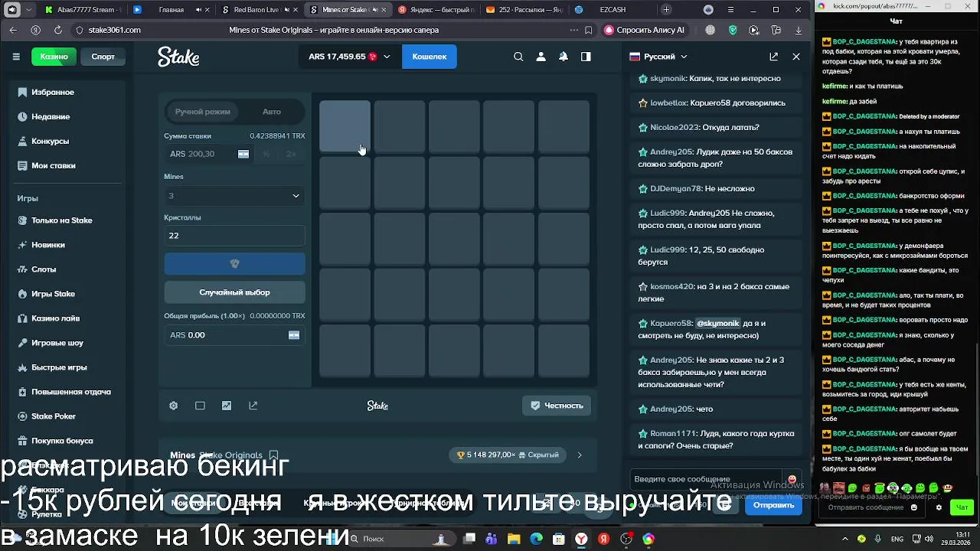Open File Explorer from taskbar
980x551 pixels.
tap(514, 539)
